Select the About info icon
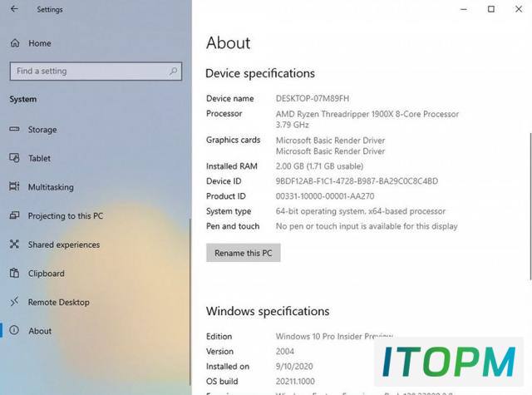The image size is (532, 395). (14, 330)
